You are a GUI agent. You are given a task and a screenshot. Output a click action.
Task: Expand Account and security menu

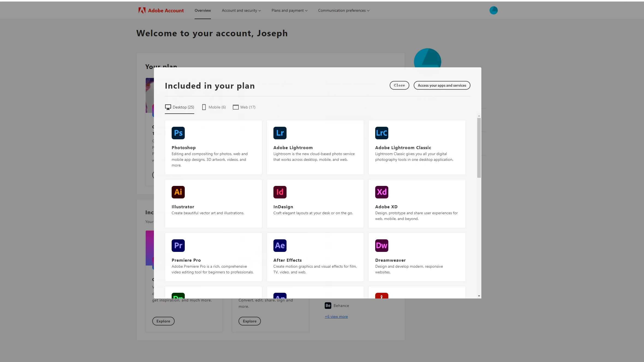coord(241,10)
